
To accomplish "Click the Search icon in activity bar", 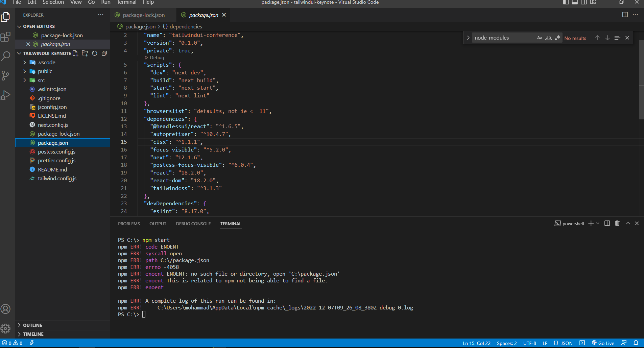I will [x=5, y=56].
